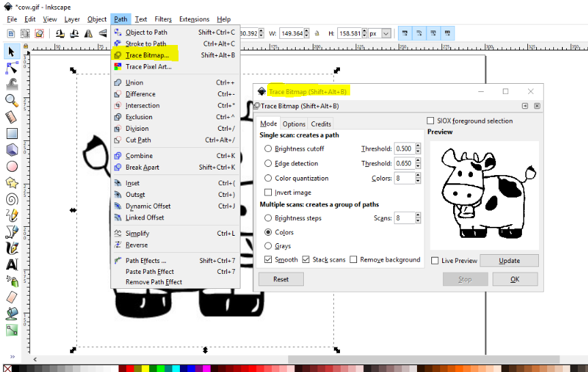Click the Update preview button
Viewport: 588px width, 372px height.
tap(509, 261)
